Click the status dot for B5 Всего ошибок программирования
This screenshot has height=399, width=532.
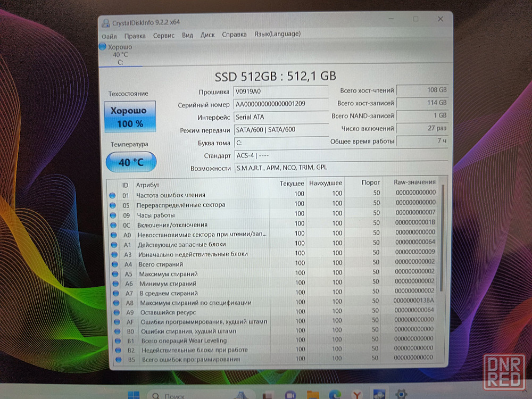(118, 360)
